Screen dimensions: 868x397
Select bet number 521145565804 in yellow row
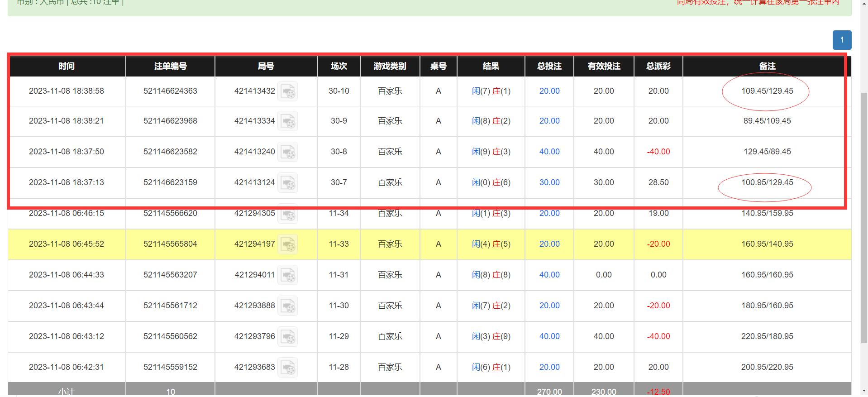click(170, 244)
